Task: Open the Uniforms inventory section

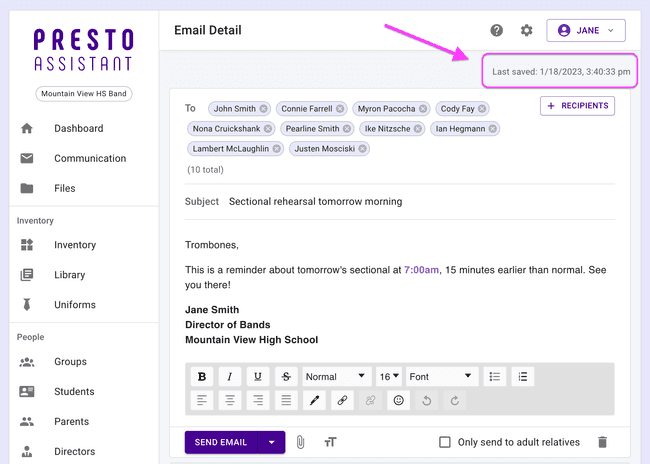Action: 75,304
